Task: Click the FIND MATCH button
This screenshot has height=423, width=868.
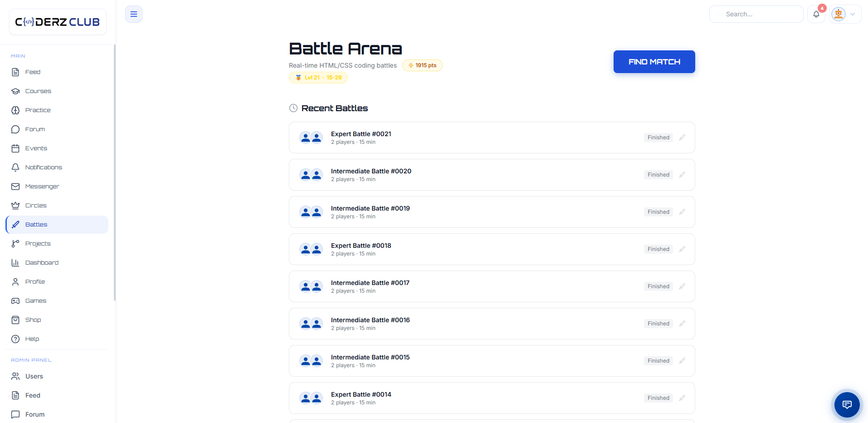Action: click(654, 62)
